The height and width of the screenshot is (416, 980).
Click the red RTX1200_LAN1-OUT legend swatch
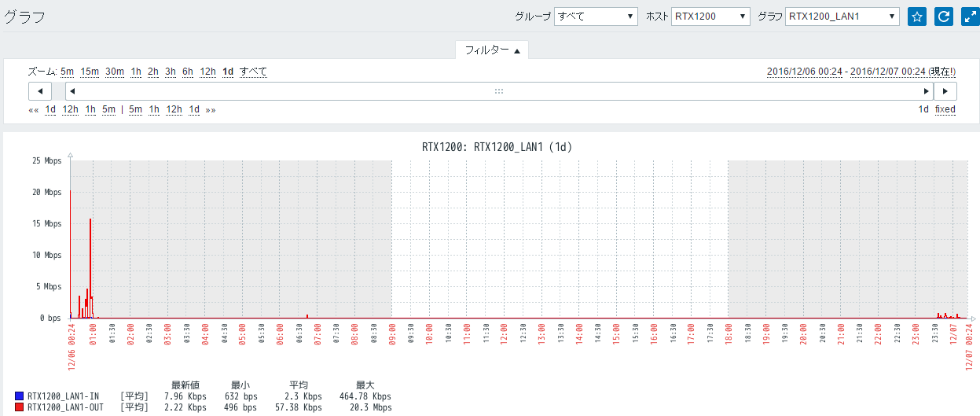19,407
